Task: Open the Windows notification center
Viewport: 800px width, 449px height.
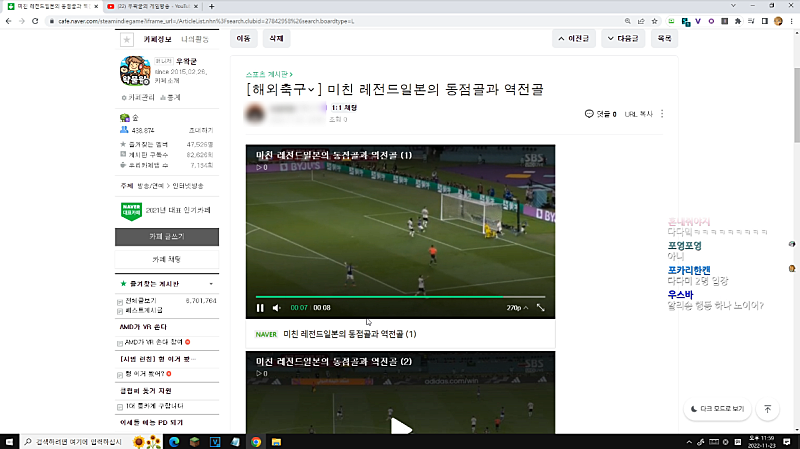Action: (787, 442)
